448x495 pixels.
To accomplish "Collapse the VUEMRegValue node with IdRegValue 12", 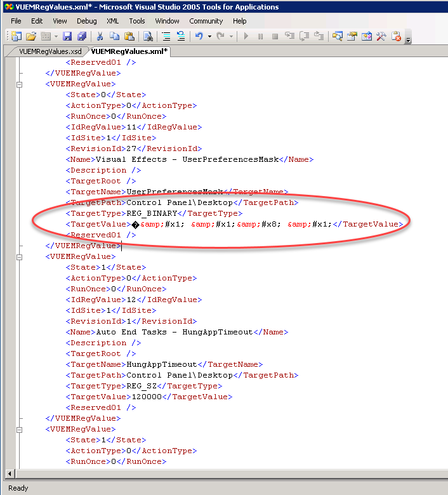I will click(x=20, y=256).
